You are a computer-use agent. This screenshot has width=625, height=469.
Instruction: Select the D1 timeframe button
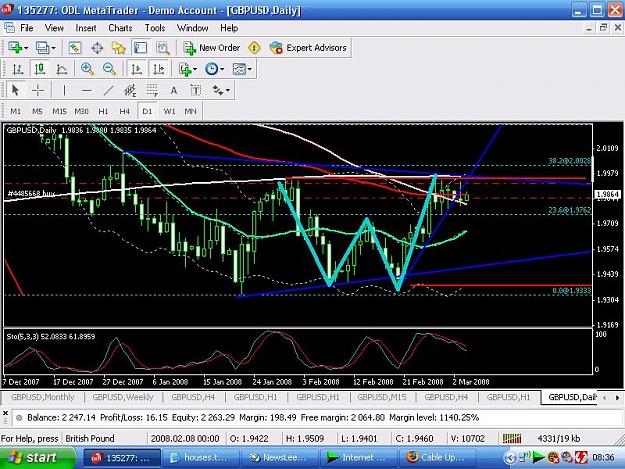pyautogui.click(x=147, y=111)
